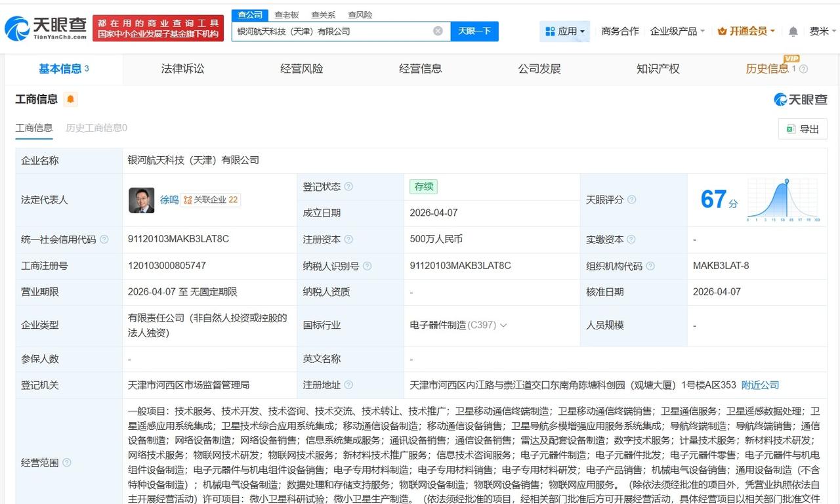Click the 应用 apps grid icon

pyautogui.click(x=549, y=31)
